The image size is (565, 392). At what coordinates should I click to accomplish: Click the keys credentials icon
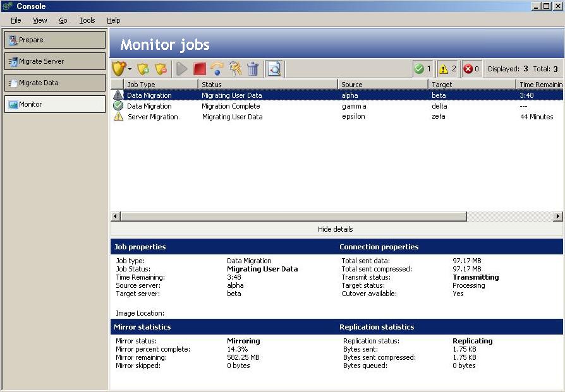coord(235,69)
